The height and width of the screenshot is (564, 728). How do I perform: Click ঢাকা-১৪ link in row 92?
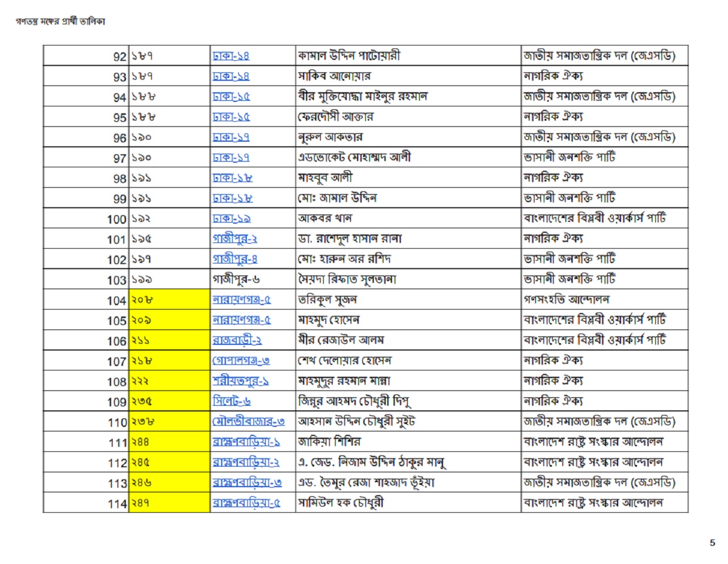[230, 56]
